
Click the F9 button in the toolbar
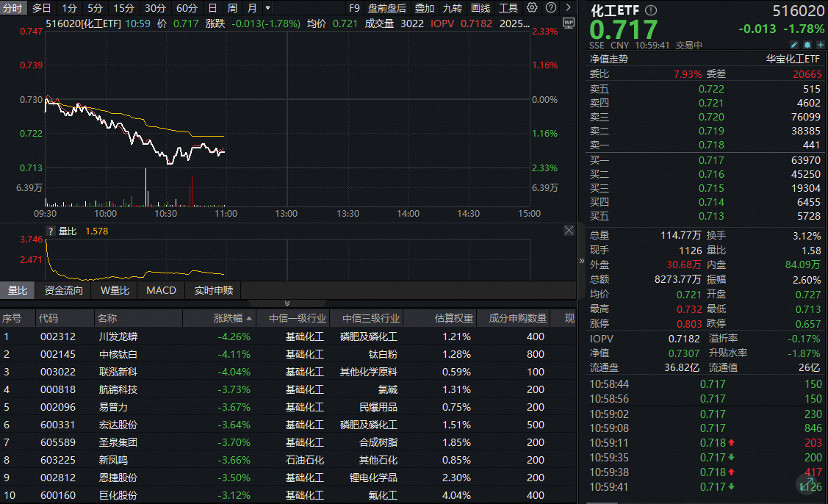pyautogui.click(x=355, y=9)
